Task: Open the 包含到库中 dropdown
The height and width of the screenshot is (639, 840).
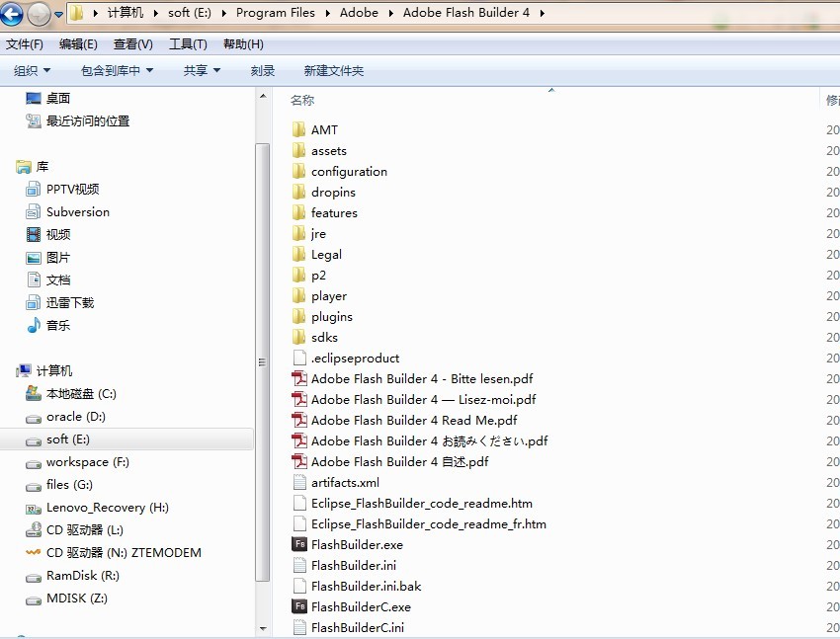Action: coord(117,71)
